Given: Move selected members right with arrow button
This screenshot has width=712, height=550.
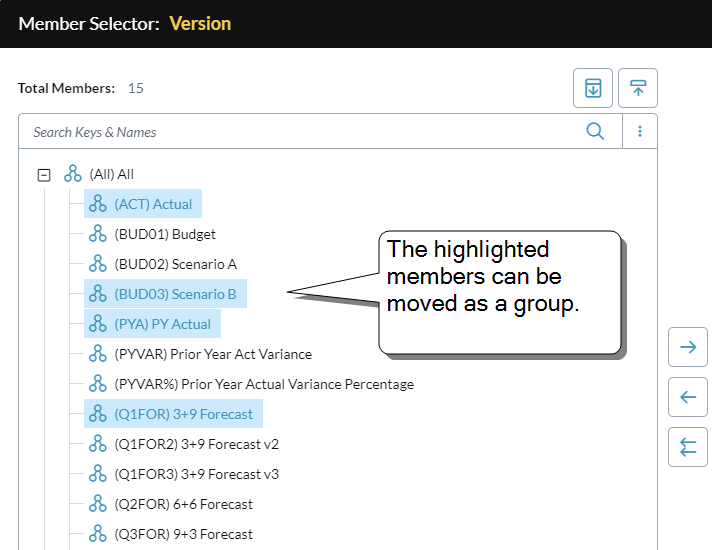Looking at the screenshot, I should click(x=688, y=347).
